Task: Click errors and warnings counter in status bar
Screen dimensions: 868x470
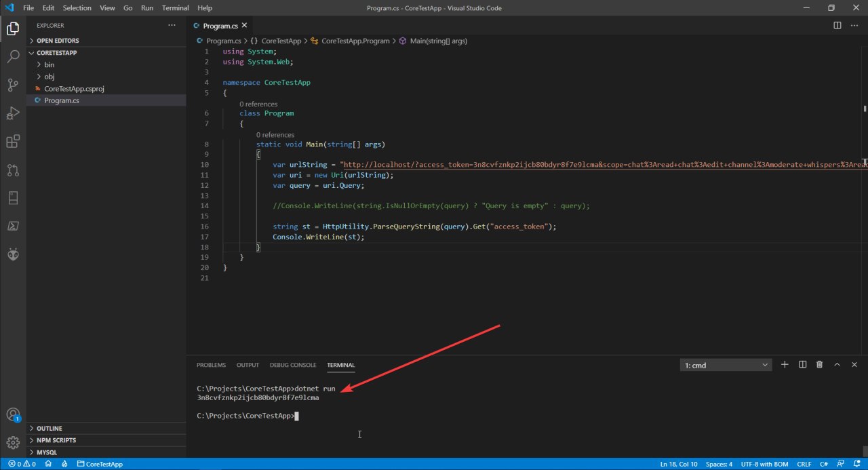Action: point(22,464)
